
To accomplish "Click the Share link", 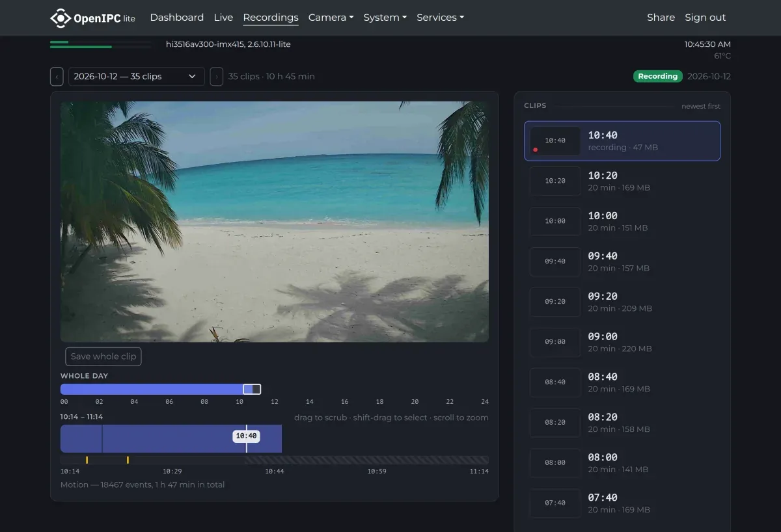I will (661, 18).
